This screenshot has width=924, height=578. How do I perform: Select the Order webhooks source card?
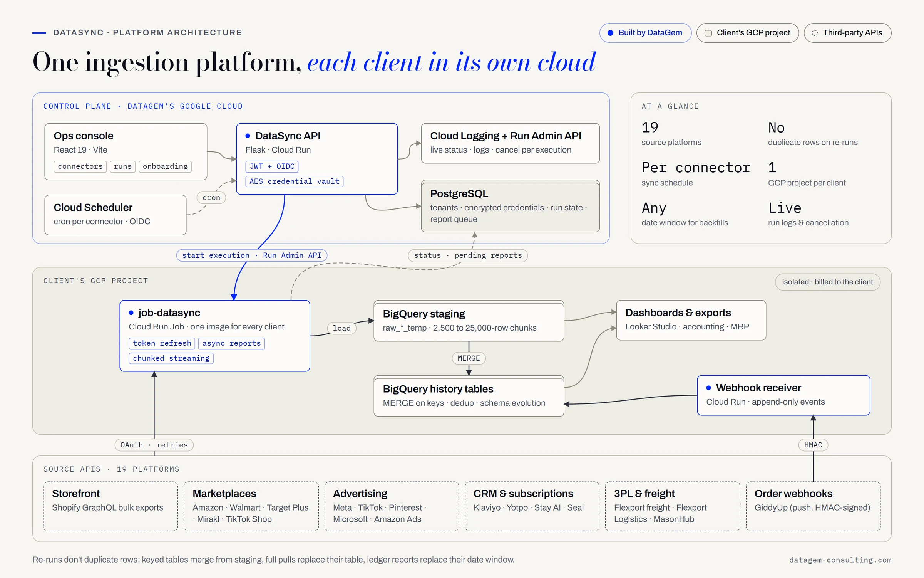coord(813,506)
